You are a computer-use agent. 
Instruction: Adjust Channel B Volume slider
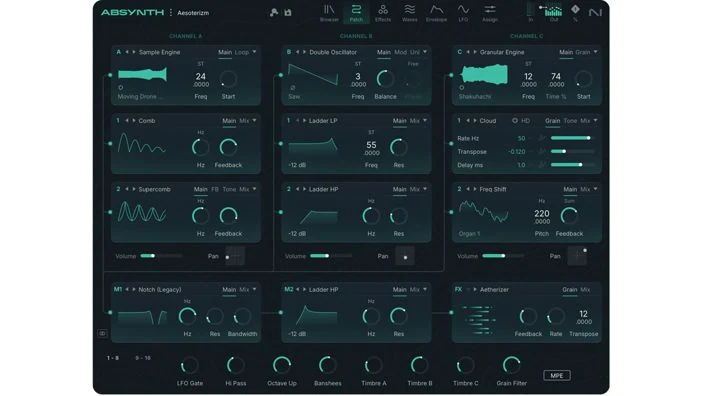[x=331, y=256]
